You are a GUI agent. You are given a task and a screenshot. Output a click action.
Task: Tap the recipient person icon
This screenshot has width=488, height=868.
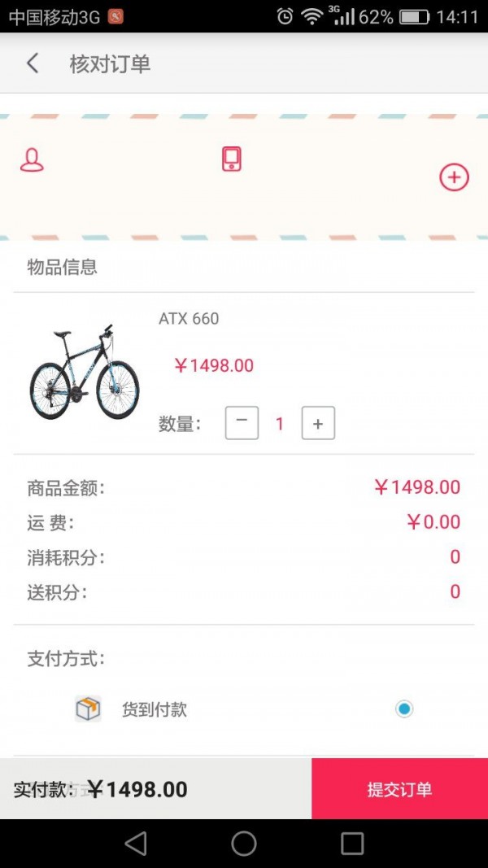coord(32,160)
